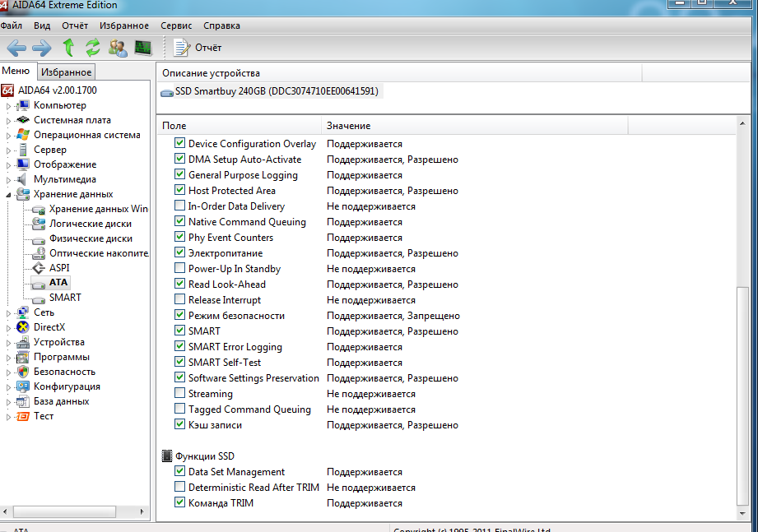
Task: Open the Справка menu
Action: (x=221, y=25)
